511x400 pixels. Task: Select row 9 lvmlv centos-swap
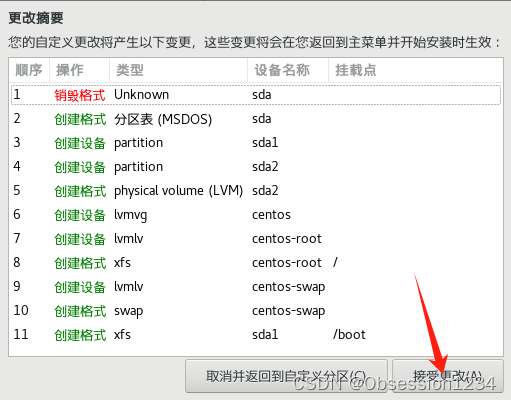click(x=256, y=287)
